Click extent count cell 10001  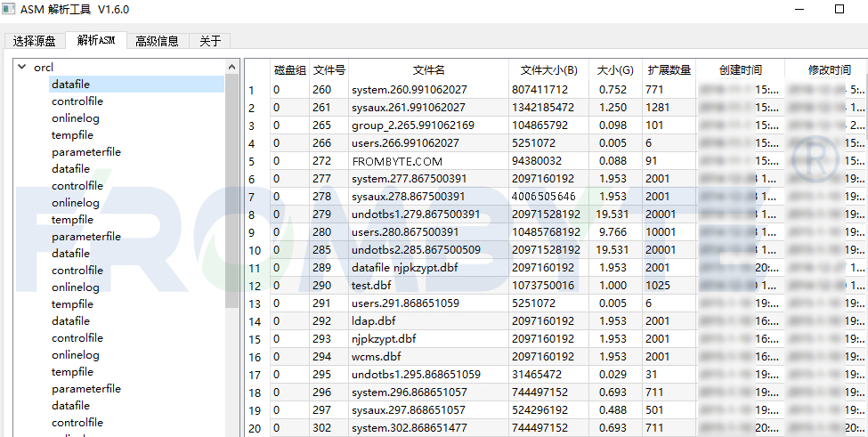pyautogui.click(x=669, y=231)
